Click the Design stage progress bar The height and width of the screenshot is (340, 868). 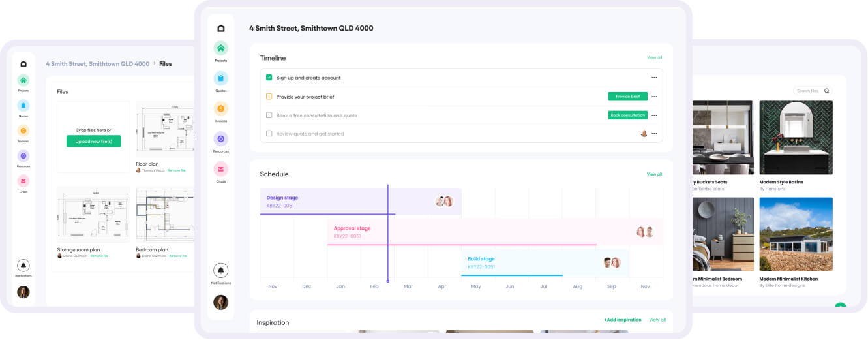(327, 214)
